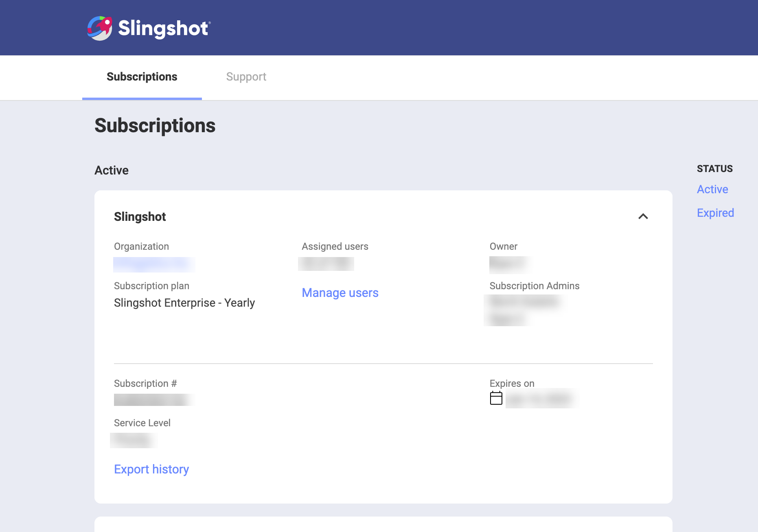Click the Expires on label

click(x=512, y=384)
